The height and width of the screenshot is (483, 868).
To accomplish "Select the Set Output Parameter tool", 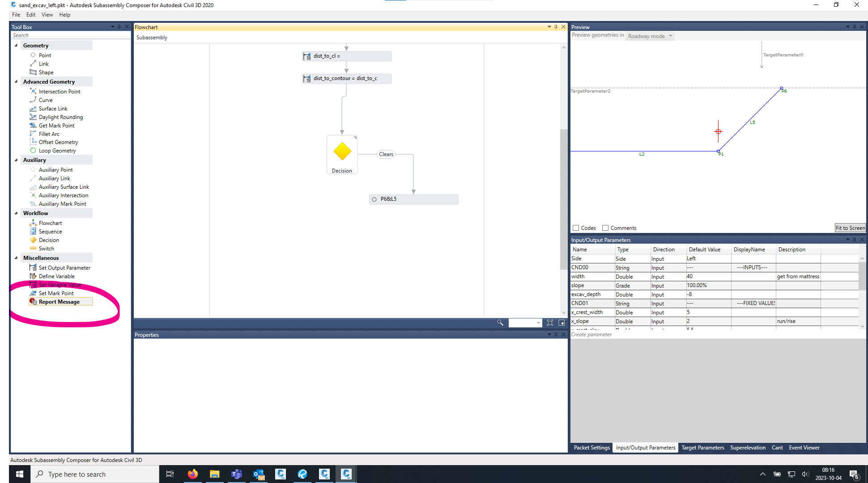I will 64,267.
